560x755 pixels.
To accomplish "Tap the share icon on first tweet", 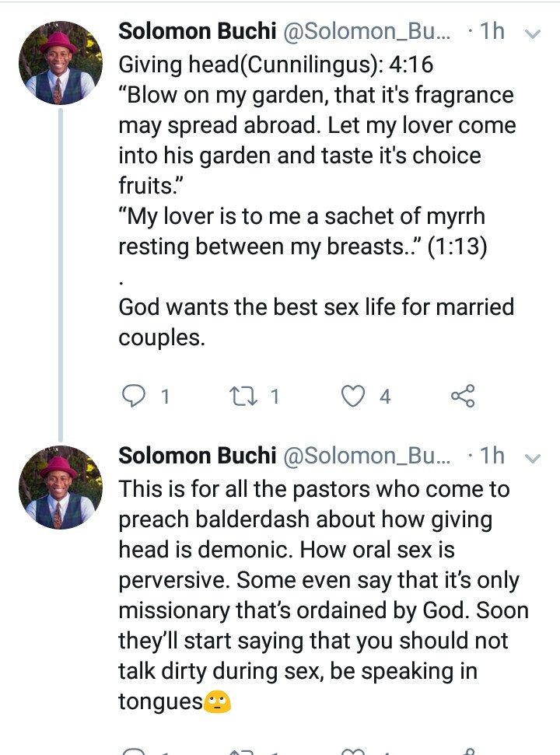I will pyautogui.click(x=463, y=397).
